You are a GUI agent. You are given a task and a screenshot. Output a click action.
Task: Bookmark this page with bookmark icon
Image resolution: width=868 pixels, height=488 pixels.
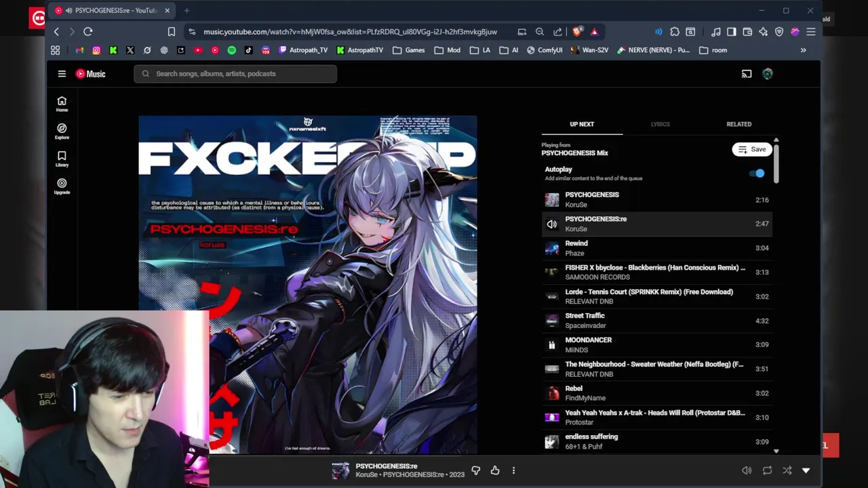(172, 32)
